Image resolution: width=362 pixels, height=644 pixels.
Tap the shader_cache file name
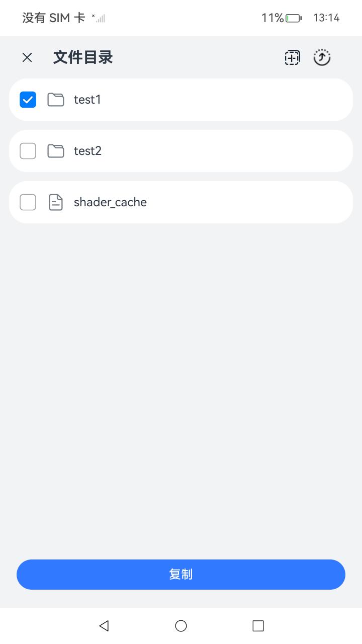(x=110, y=202)
